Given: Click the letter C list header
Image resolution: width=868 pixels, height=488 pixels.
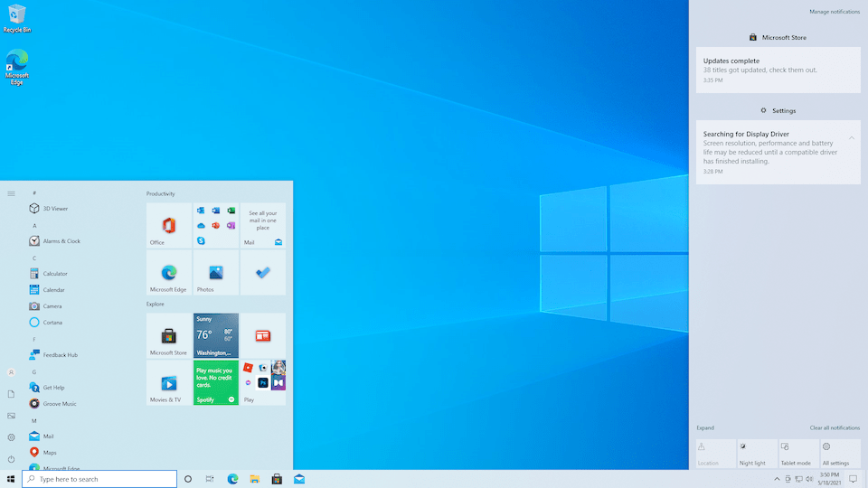Looking at the screenshot, I should pos(34,258).
